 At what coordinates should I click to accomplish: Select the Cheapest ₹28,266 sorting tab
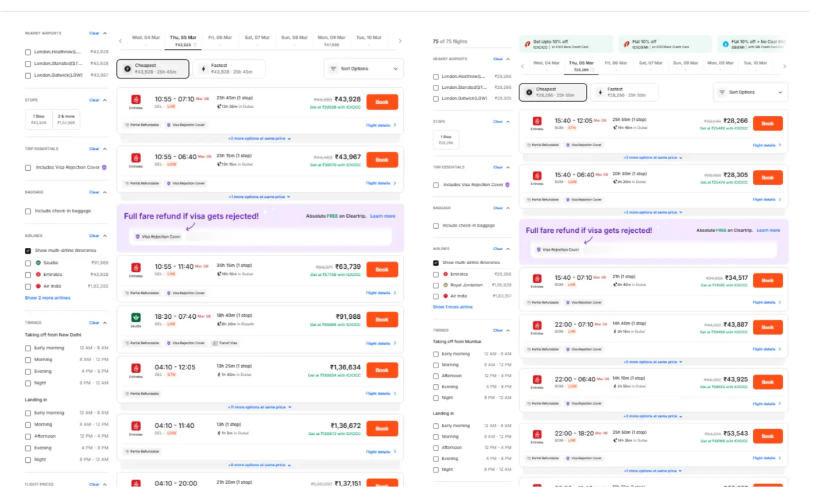[x=552, y=92]
